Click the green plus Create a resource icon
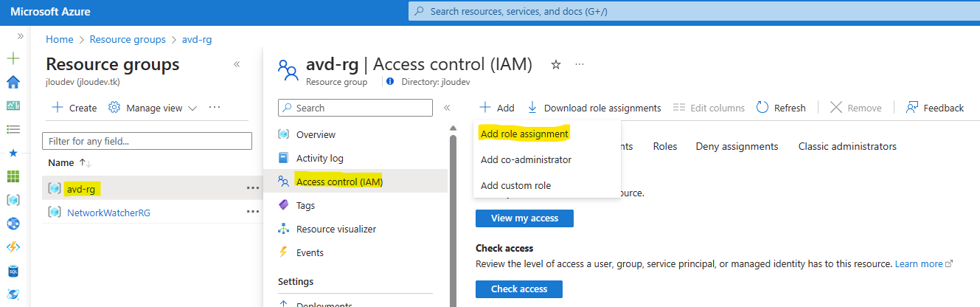Image resolution: width=980 pixels, height=307 pixels. (x=13, y=58)
